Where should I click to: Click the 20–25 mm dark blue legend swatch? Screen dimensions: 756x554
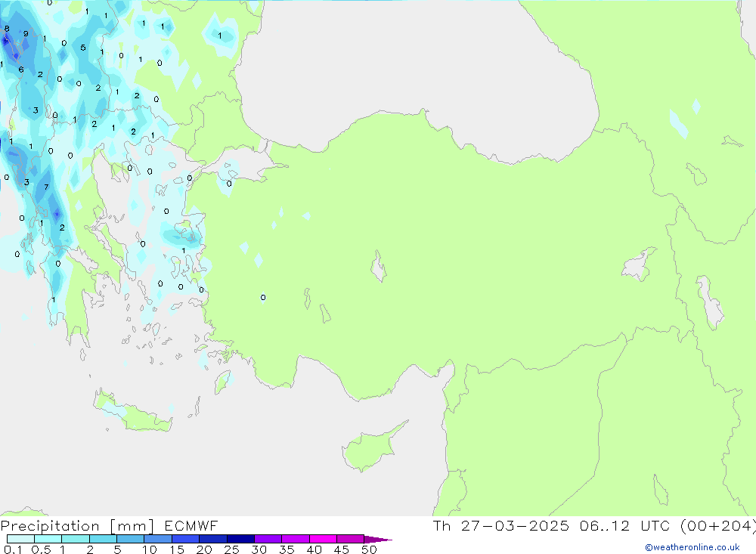(212, 539)
